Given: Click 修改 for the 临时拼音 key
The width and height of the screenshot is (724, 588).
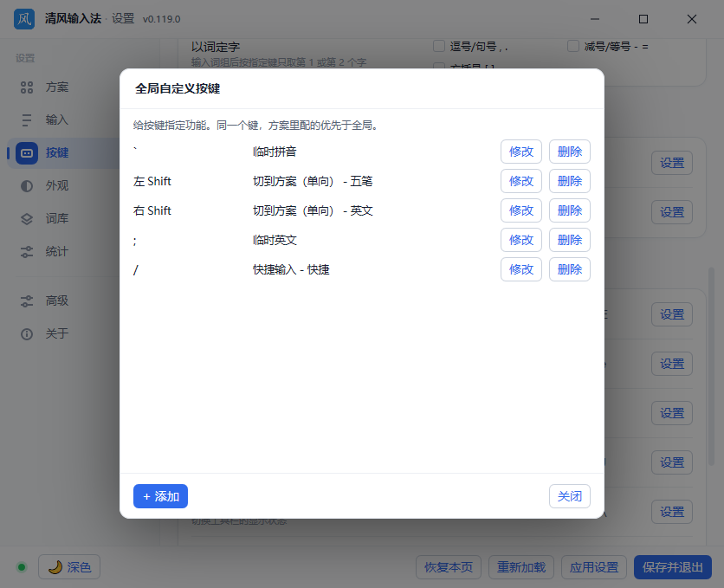Looking at the screenshot, I should pyautogui.click(x=520, y=152).
